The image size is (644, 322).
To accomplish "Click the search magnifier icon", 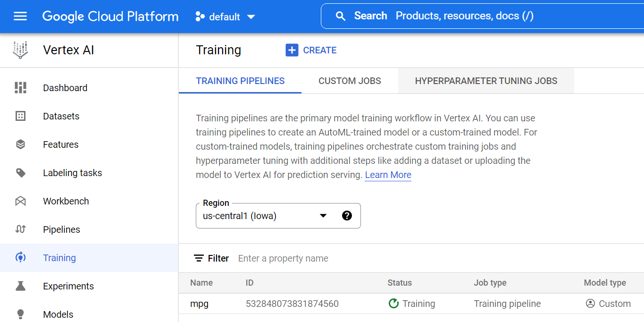I will [x=340, y=16].
